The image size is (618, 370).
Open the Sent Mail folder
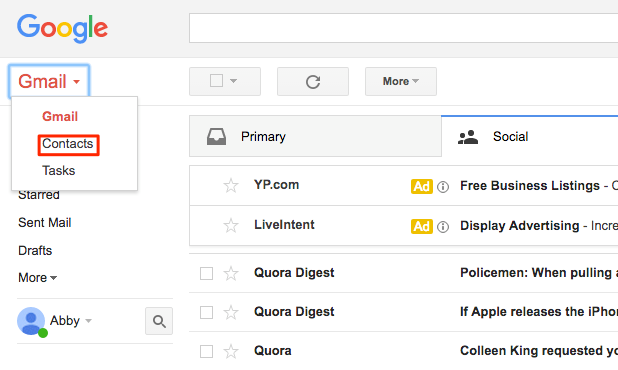[45, 223]
